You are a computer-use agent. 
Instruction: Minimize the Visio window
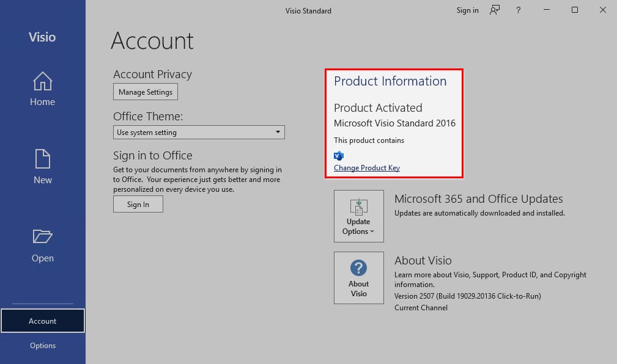click(547, 10)
